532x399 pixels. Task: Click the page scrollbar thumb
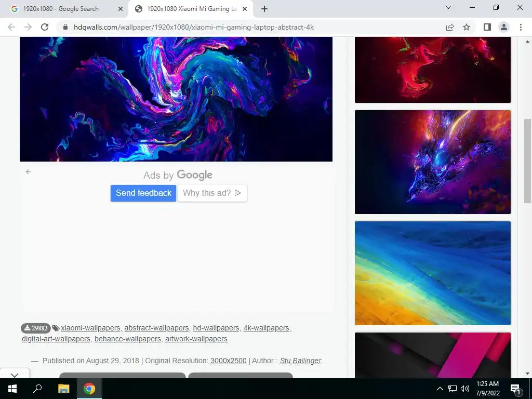click(x=528, y=161)
